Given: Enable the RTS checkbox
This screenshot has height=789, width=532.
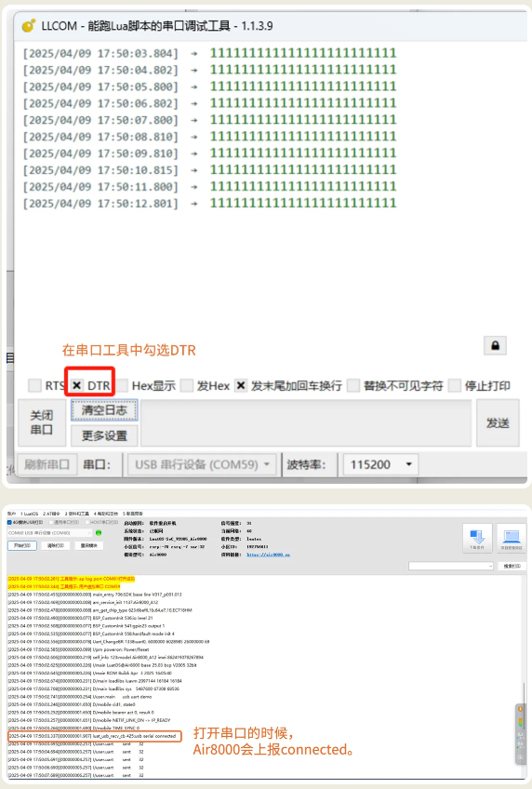Looking at the screenshot, I should (34, 385).
